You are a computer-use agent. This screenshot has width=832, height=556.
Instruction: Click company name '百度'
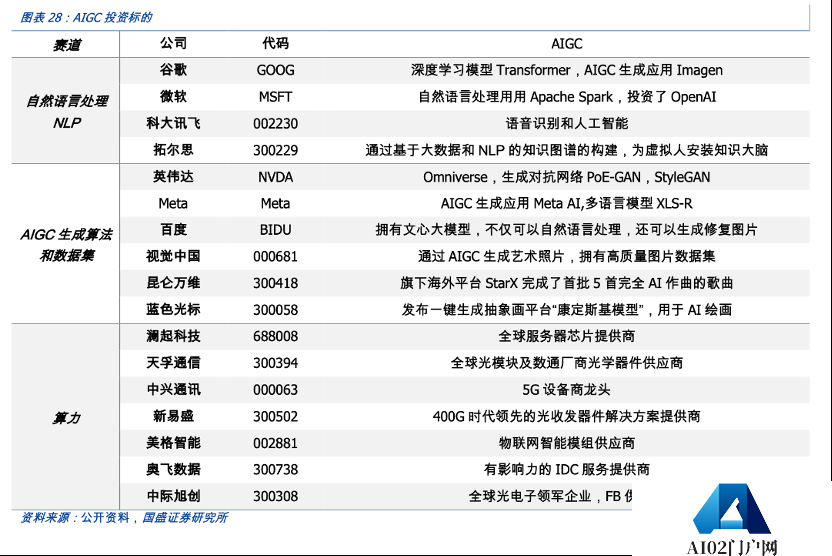(x=174, y=230)
